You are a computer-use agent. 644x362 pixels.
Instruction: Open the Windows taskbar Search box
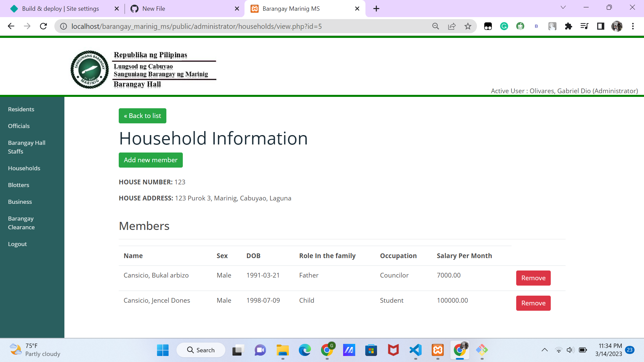coord(201,350)
